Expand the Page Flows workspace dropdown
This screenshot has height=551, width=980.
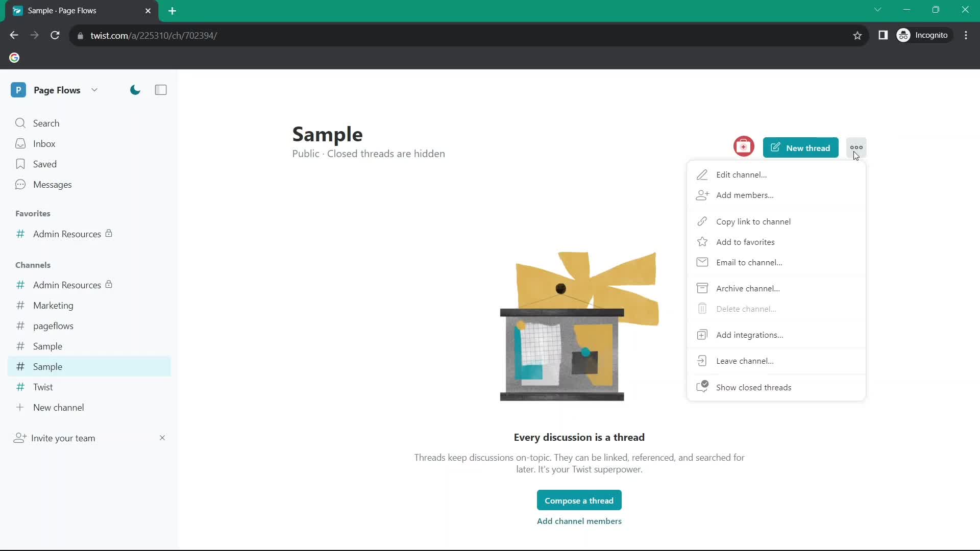(x=94, y=89)
